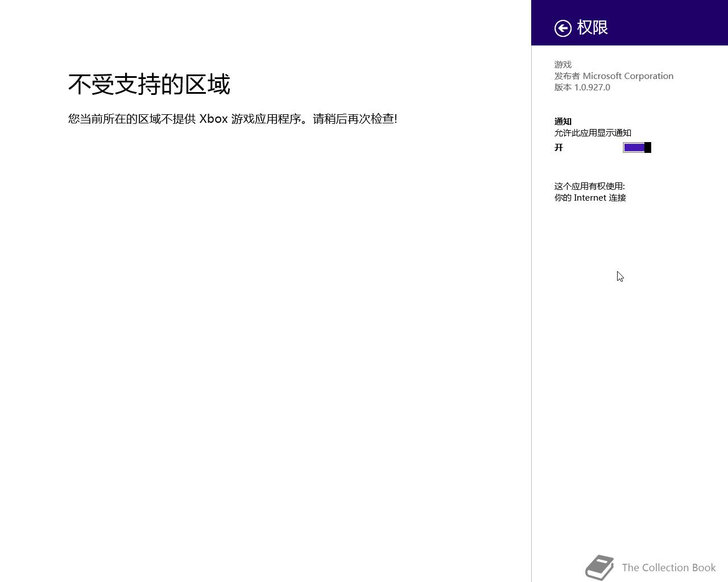Select the 版本 1.0.927.0 text
728x582 pixels.
click(582, 88)
